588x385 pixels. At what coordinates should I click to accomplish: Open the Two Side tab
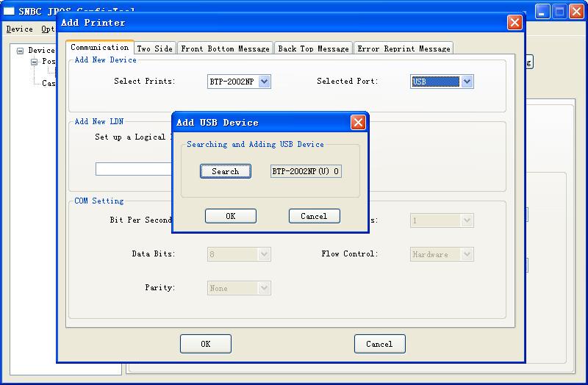154,48
